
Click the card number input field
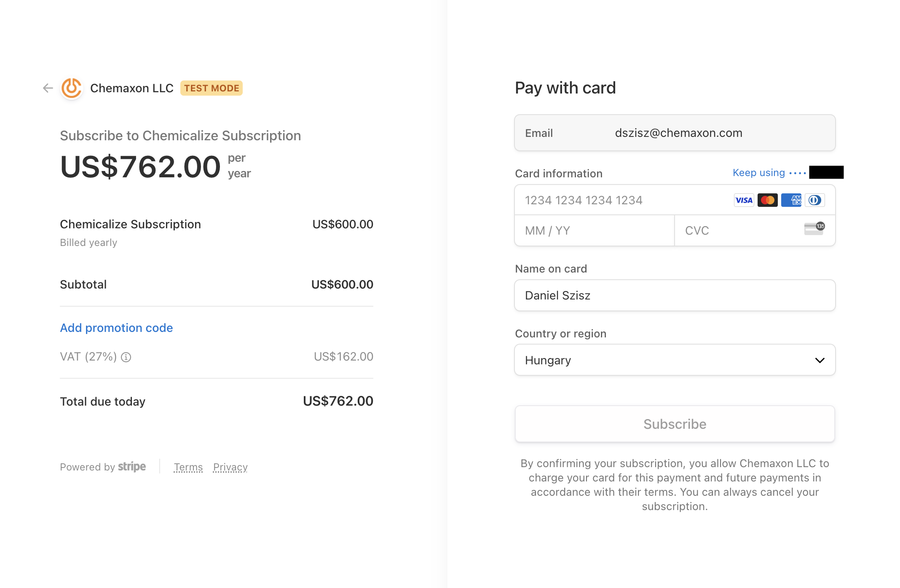611,200
